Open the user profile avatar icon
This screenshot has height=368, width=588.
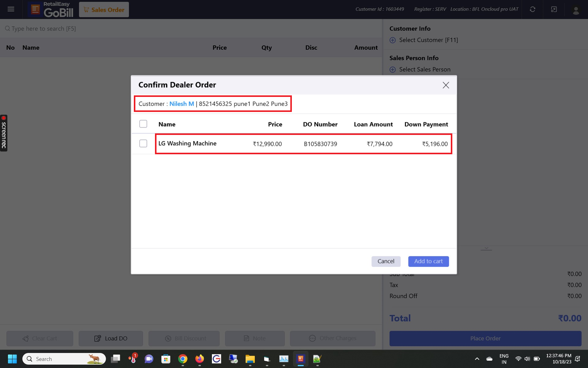(576, 10)
